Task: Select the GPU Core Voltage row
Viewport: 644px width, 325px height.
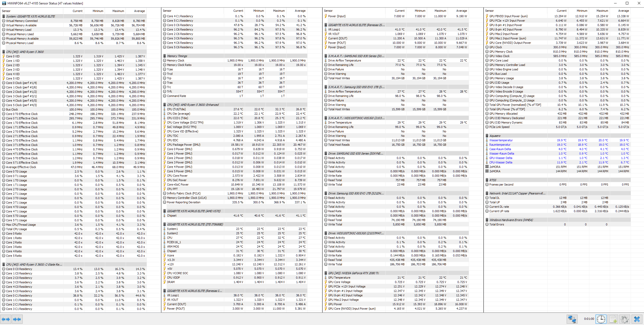Action: click(396, 282)
